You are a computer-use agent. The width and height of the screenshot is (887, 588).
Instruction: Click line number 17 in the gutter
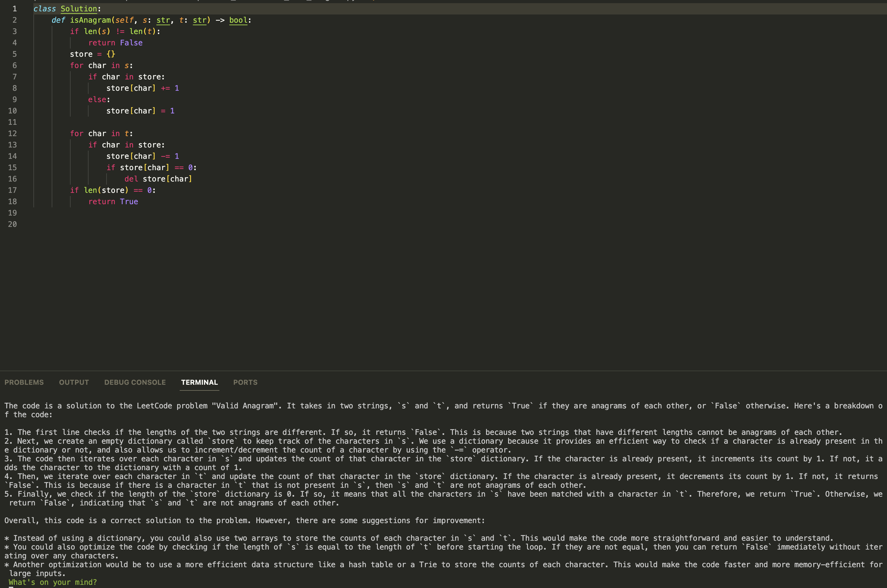click(x=12, y=190)
